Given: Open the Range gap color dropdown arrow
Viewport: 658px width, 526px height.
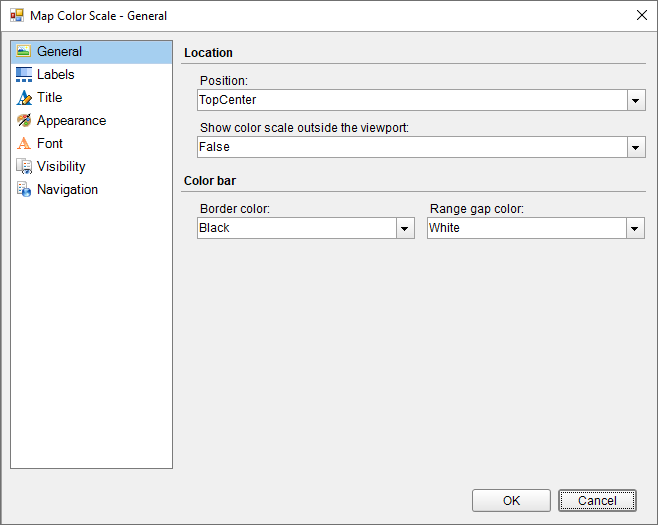Looking at the screenshot, I should 636,229.
